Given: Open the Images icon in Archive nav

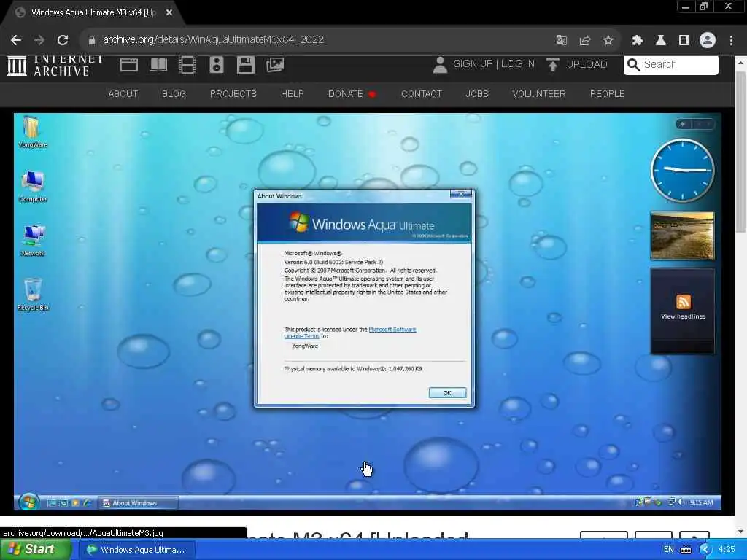Looking at the screenshot, I should [x=275, y=65].
